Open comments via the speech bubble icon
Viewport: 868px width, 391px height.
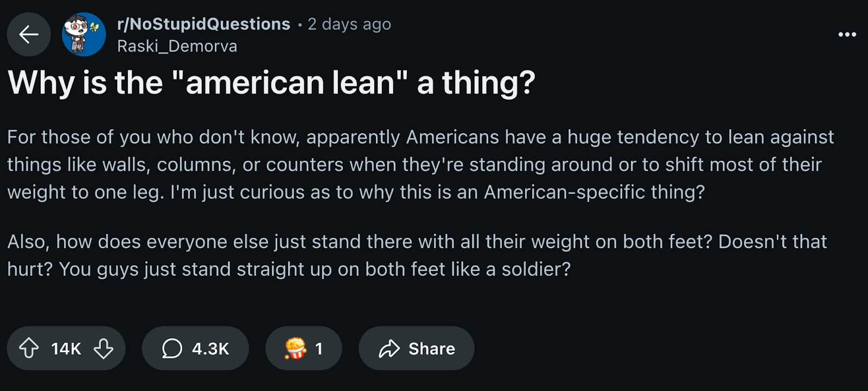click(x=173, y=349)
